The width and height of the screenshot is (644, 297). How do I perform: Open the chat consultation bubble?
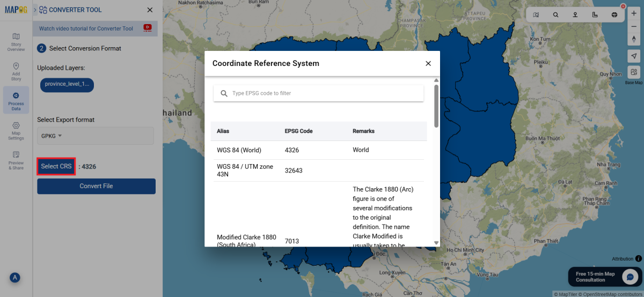(x=629, y=277)
